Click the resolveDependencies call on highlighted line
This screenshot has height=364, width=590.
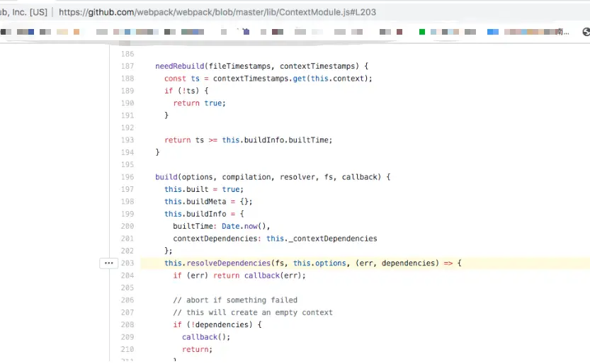pyautogui.click(x=228, y=263)
